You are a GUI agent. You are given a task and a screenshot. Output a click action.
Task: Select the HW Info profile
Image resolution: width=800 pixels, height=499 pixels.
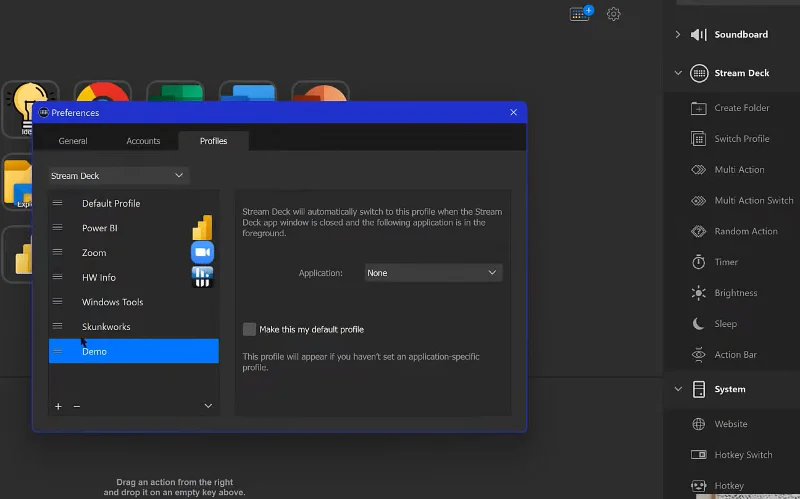coord(134,277)
